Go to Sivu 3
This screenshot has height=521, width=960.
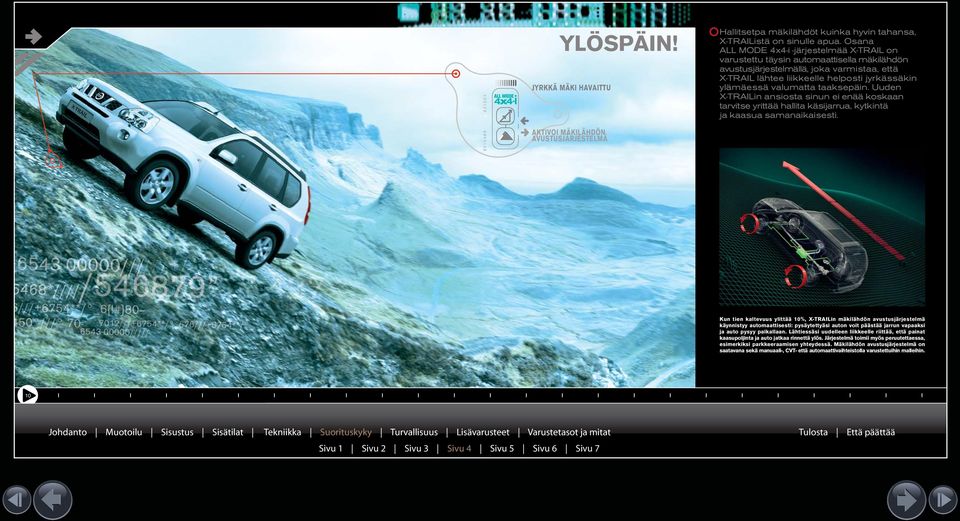pos(416,449)
